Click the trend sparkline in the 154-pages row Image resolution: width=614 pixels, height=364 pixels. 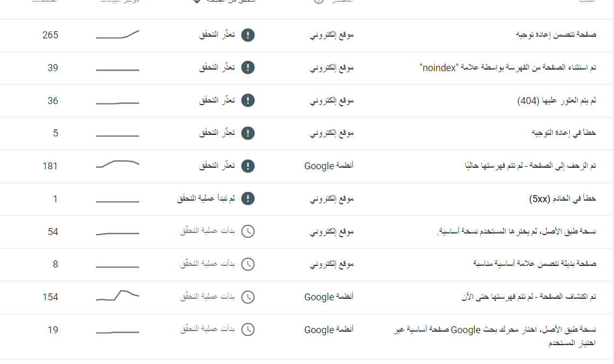click(118, 296)
